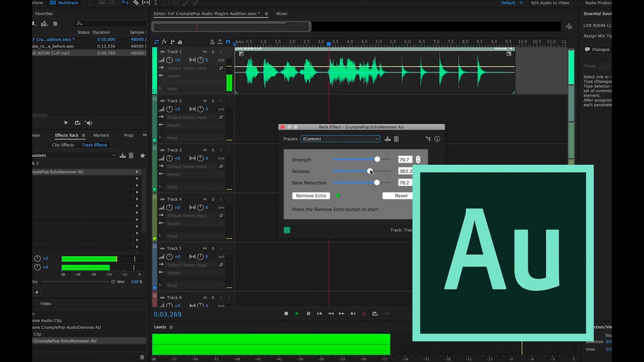Toggle Loop Playback in transport

(x=375, y=314)
